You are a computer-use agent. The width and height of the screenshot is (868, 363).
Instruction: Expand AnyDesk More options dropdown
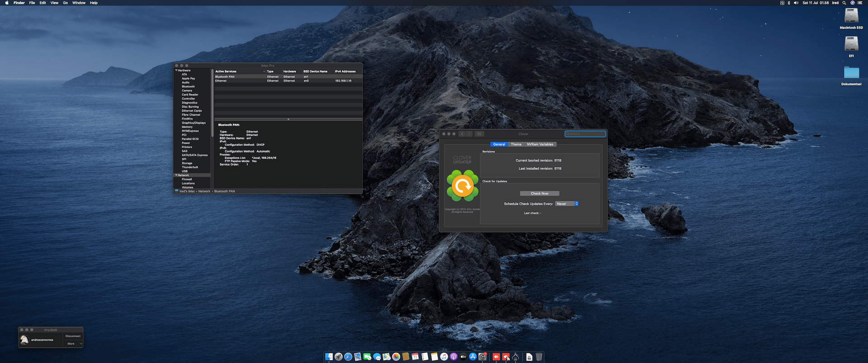(74, 344)
